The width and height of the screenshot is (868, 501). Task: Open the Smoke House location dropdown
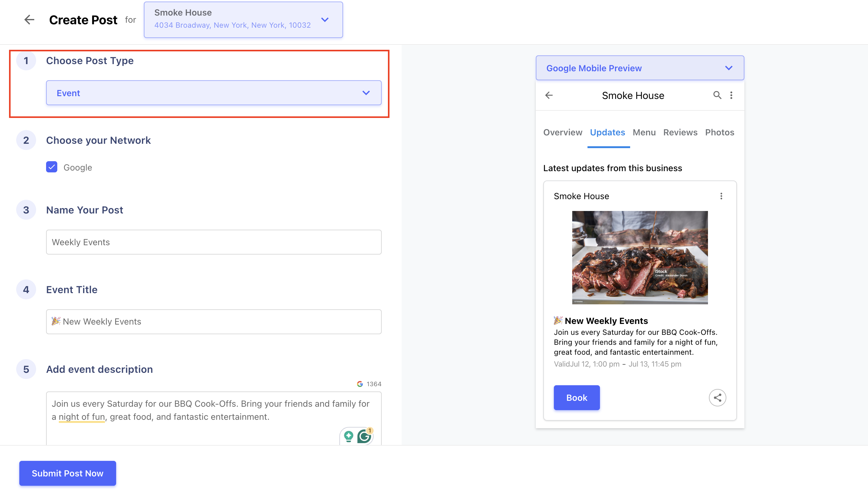coord(243,20)
